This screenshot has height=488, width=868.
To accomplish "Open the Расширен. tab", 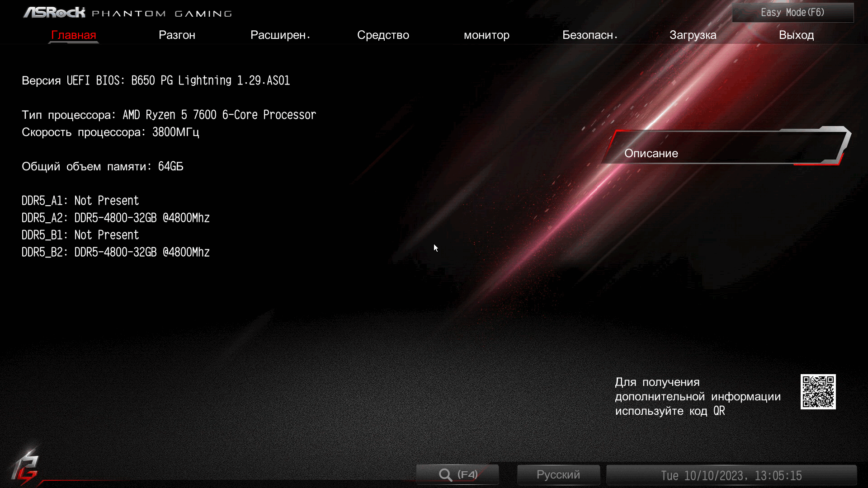I will point(280,35).
